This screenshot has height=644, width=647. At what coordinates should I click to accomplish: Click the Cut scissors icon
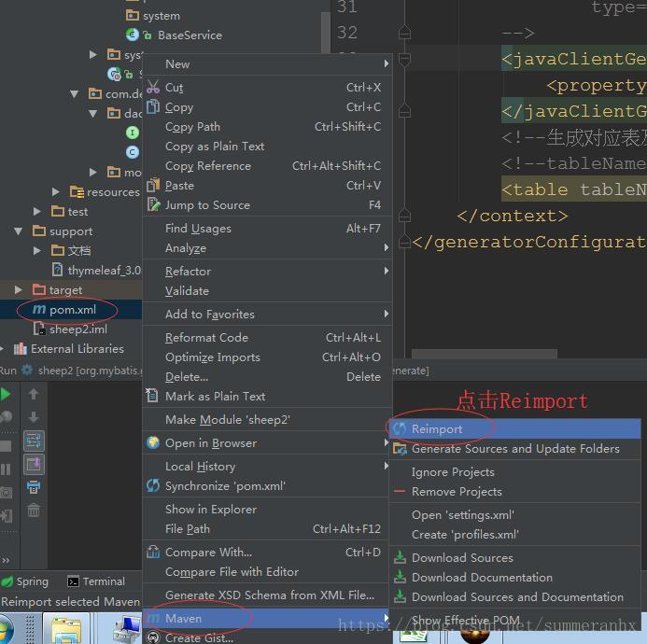[153, 87]
